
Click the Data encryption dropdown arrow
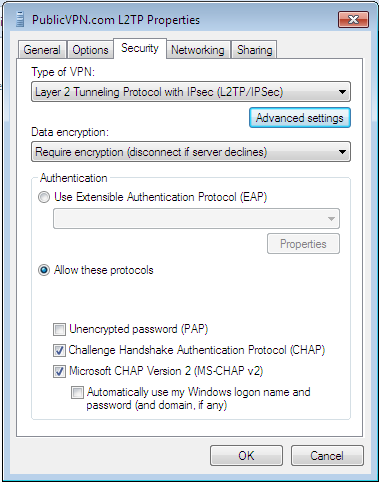click(342, 152)
